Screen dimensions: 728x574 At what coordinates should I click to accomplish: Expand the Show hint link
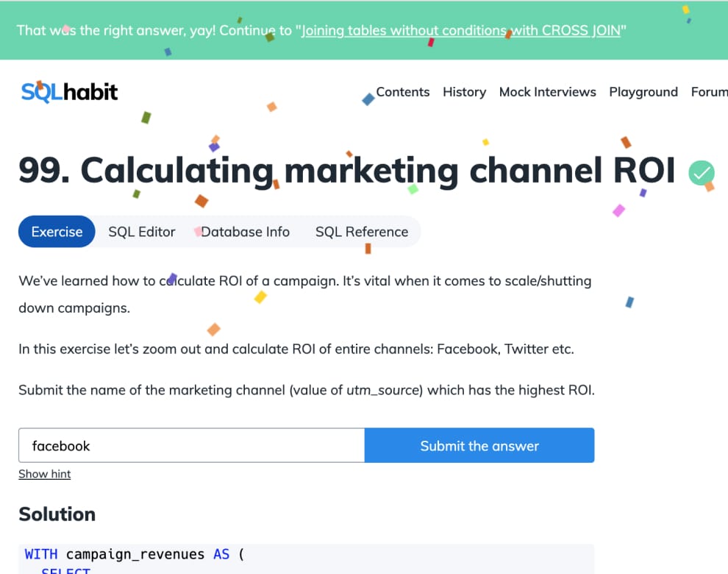point(45,474)
